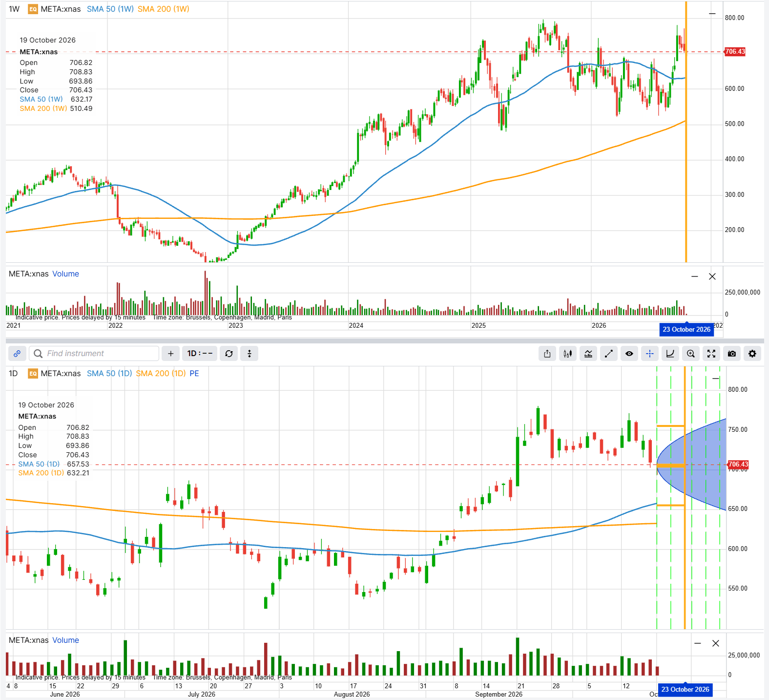The image size is (769, 700).
Task: Click the fullscreen expand icon
Action: point(711,354)
